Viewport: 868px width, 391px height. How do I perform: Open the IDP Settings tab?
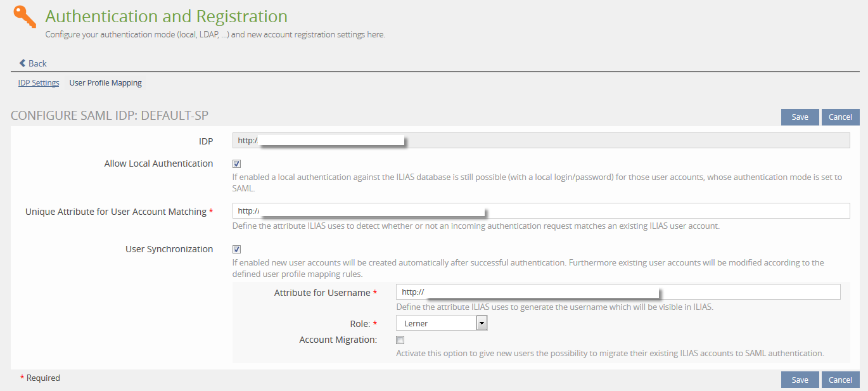[x=39, y=83]
